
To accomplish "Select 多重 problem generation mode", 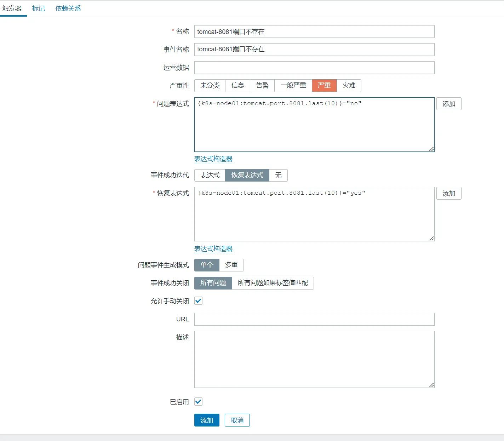I will tap(231, 265).
